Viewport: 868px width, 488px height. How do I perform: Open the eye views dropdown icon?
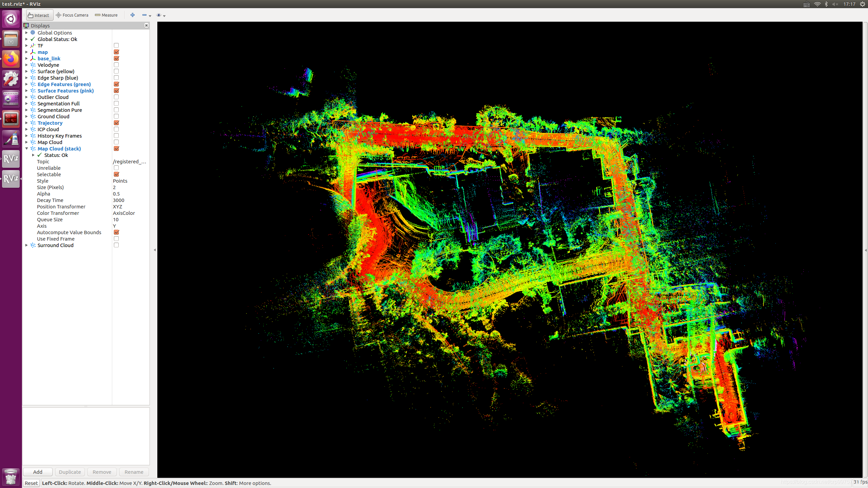159,15
